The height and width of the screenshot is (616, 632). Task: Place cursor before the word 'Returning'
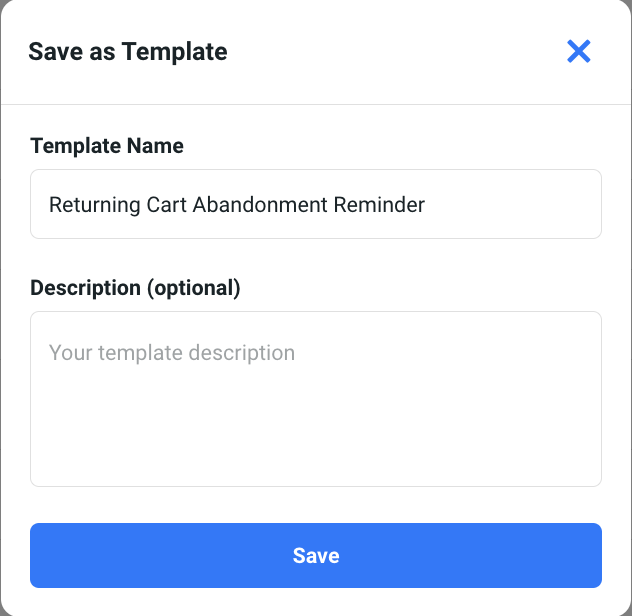(x=49, y=205)
